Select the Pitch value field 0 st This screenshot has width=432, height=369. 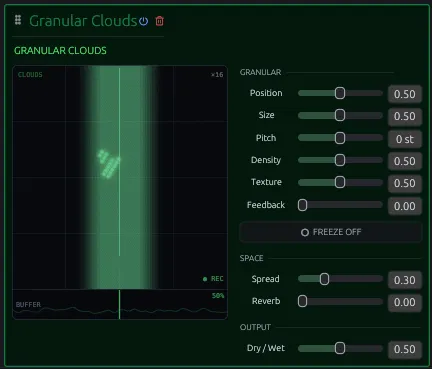[405, 139]
